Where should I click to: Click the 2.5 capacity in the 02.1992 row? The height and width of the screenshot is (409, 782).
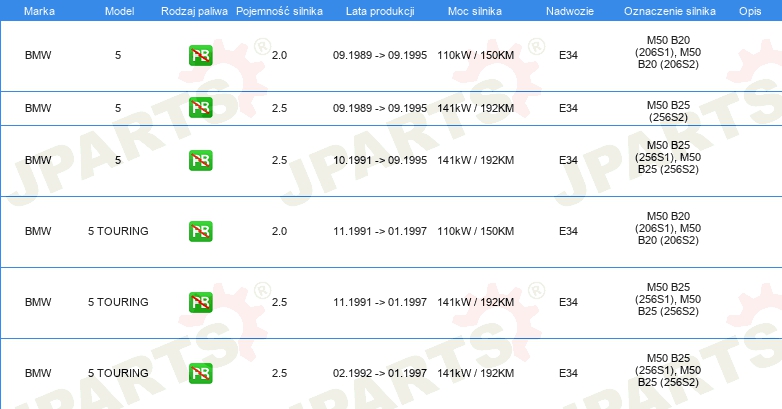coord(279,373)
